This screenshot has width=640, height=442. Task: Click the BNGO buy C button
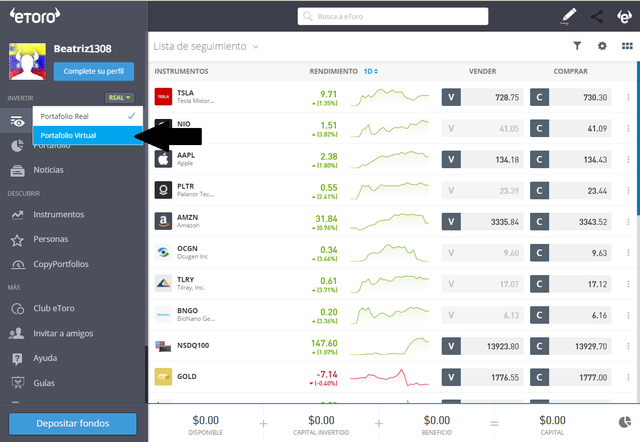pos(539,315)
